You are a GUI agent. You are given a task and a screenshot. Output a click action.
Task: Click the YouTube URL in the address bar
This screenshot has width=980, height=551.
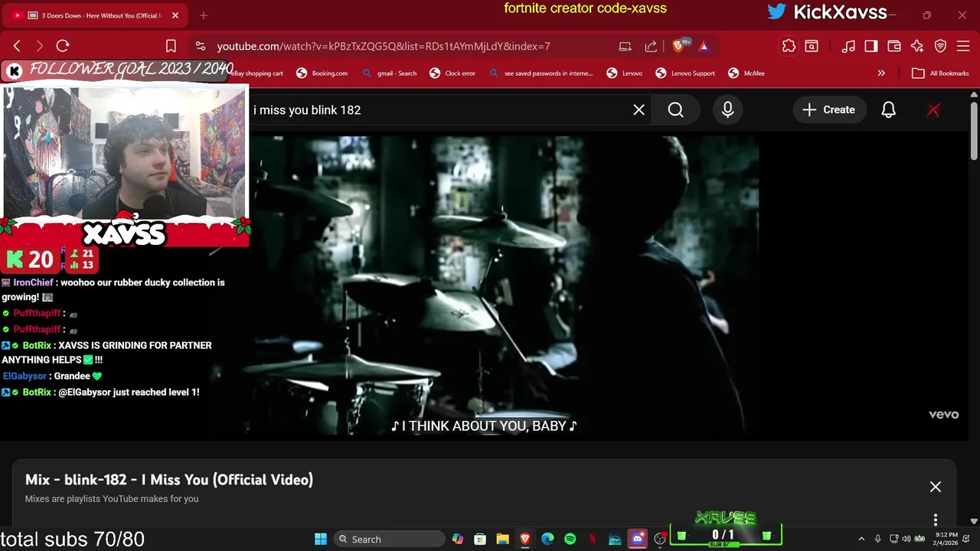coord(384,46)
